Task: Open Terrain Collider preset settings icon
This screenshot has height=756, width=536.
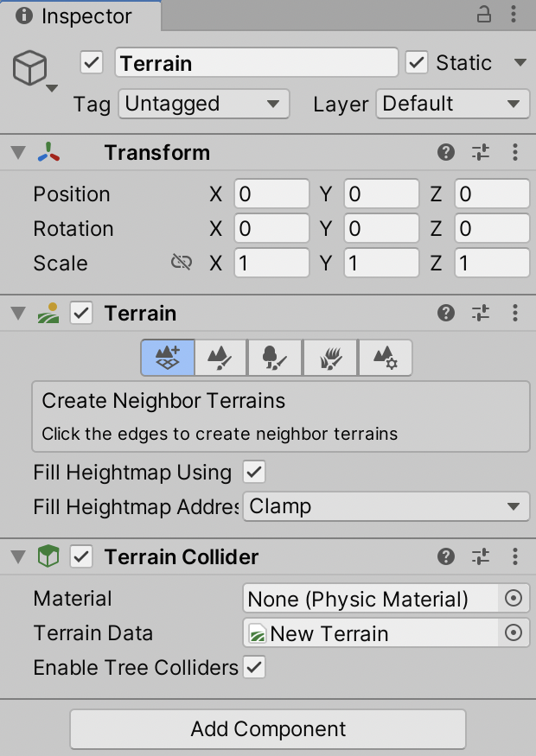Action: (x=481, y=557)
